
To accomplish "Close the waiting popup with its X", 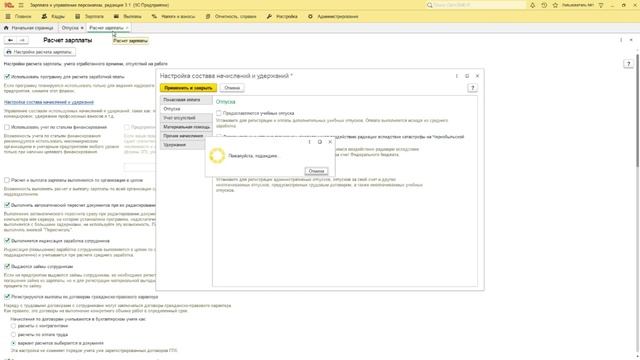I will point(330,142).
